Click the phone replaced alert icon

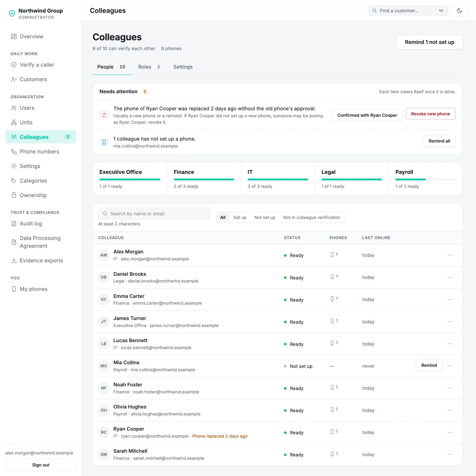click(104, 115)
